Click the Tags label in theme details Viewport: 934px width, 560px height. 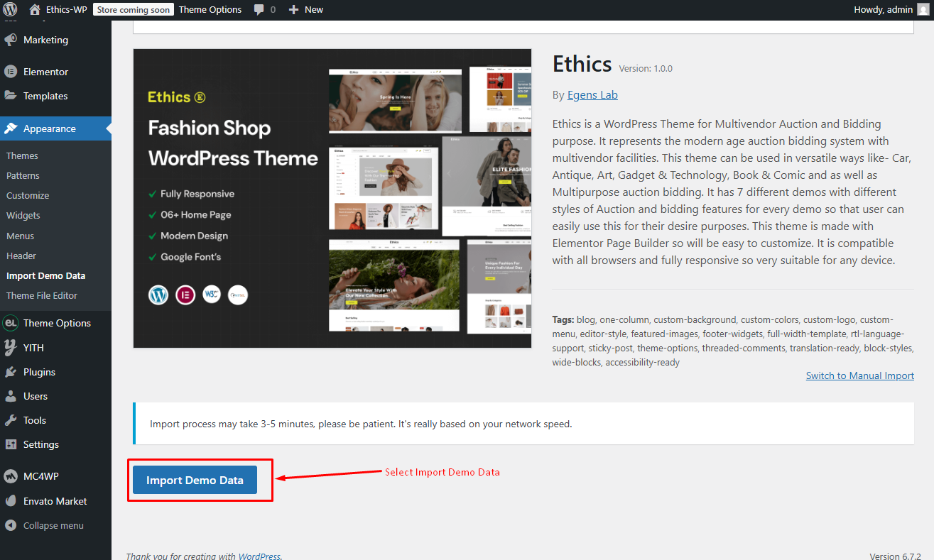[x=563, y=319]
